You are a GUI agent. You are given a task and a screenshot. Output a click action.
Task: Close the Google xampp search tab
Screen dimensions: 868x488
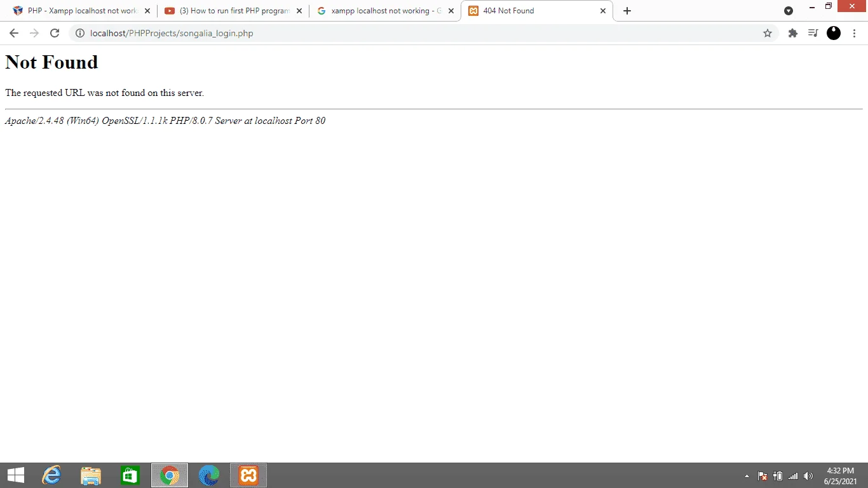click(451, 11)
